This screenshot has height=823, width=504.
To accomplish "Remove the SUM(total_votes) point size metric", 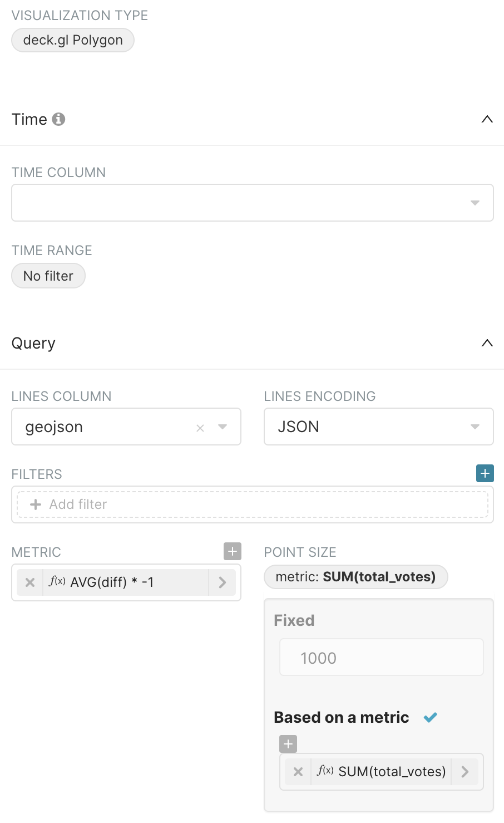I will coord(298,772).
